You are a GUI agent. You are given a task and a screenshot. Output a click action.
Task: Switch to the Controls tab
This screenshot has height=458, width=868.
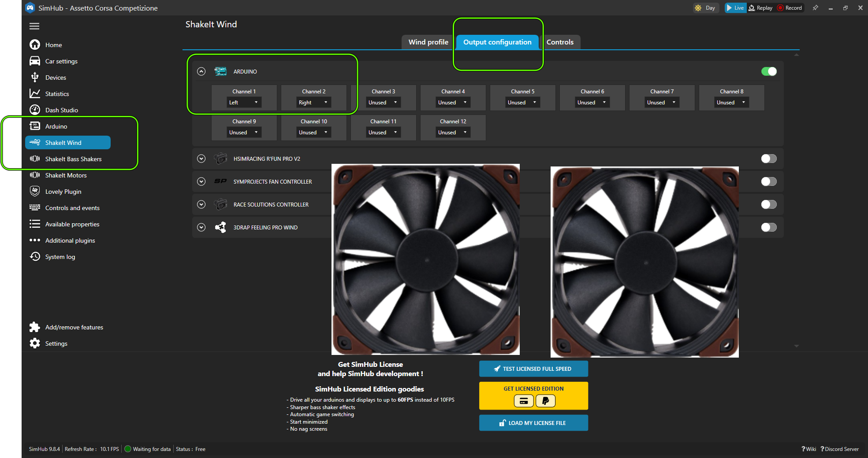560,42
